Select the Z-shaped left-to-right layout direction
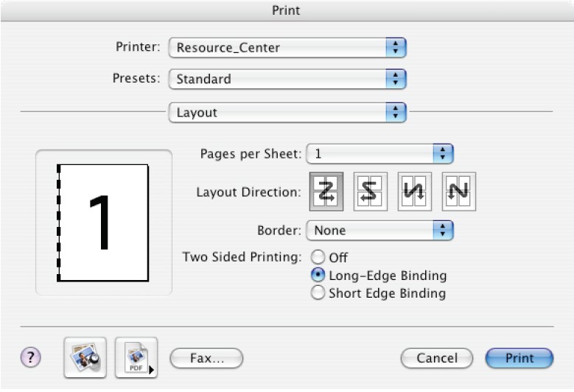The image size is (574, 392). tap(326, 192)
